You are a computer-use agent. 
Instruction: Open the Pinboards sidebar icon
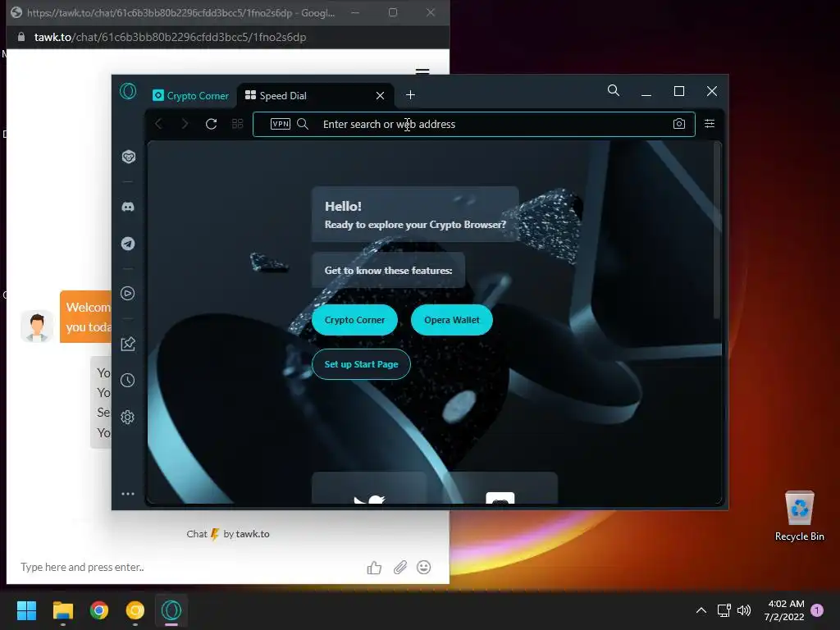point(128,344)
